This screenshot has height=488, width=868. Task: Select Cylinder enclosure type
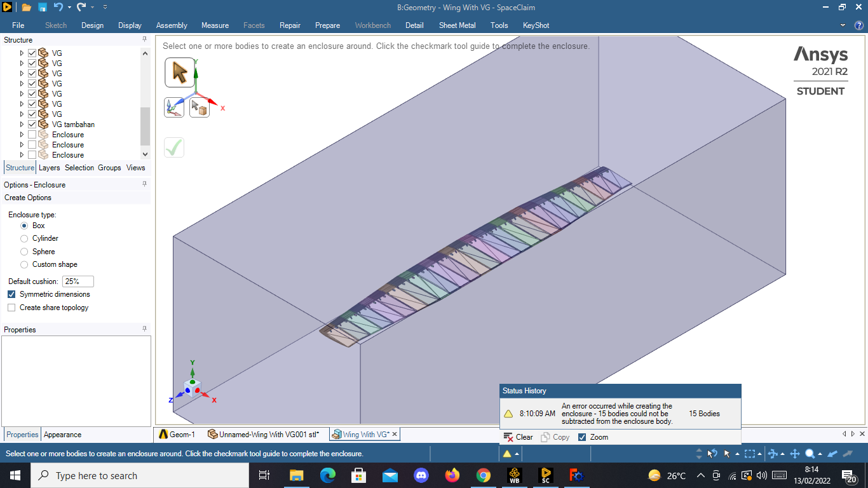(x=24, y=238)
